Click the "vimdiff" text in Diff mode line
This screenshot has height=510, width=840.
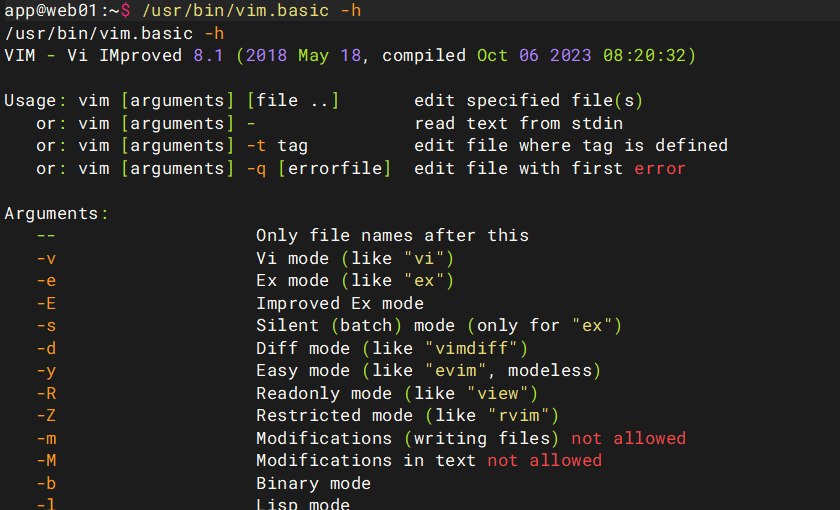(476, 349)
